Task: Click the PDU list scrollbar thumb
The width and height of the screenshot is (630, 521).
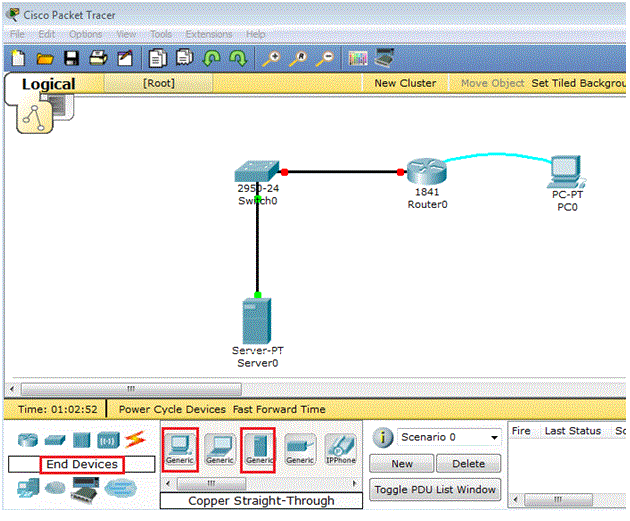Action: 558,500
